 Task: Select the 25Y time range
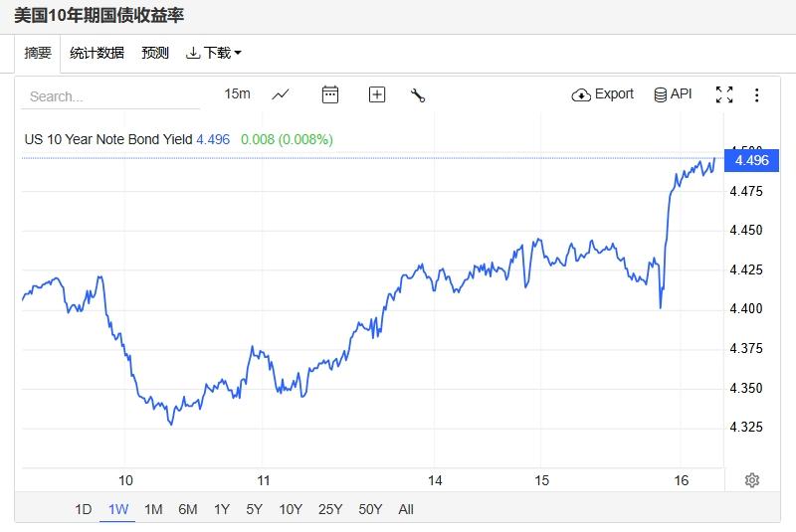[x=330, y=509]
